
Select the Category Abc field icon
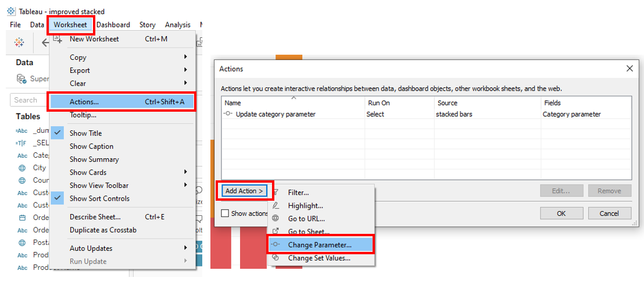pyautogui.click(x=22, y=155)
